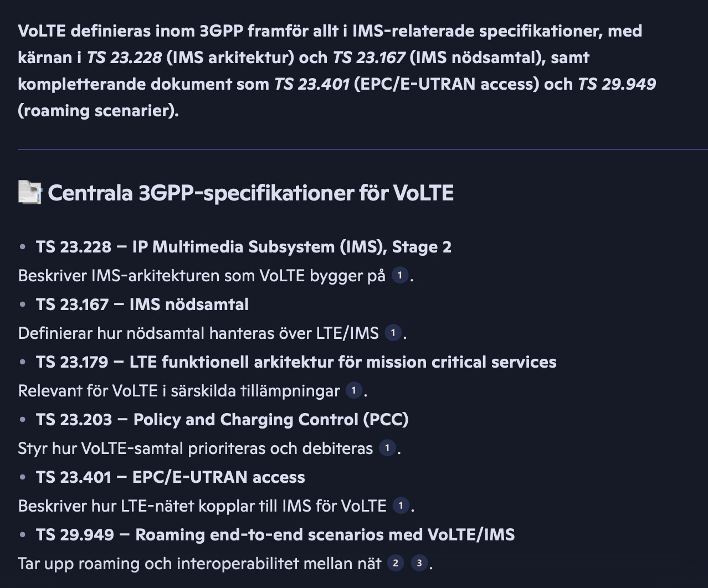Open citation 1 after 'IMS för VoLTE'
The width and height of the screenshot is (708, 588).
coord(401,506)
